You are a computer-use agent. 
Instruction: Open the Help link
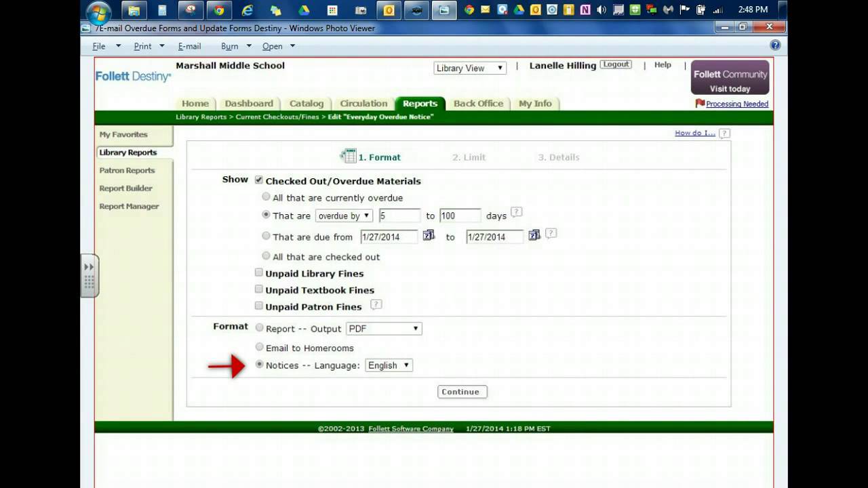tap(663, 65)
